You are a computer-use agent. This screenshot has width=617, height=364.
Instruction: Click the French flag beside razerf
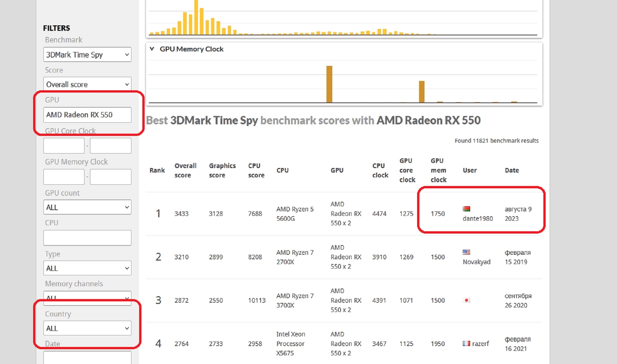(466, 343)
